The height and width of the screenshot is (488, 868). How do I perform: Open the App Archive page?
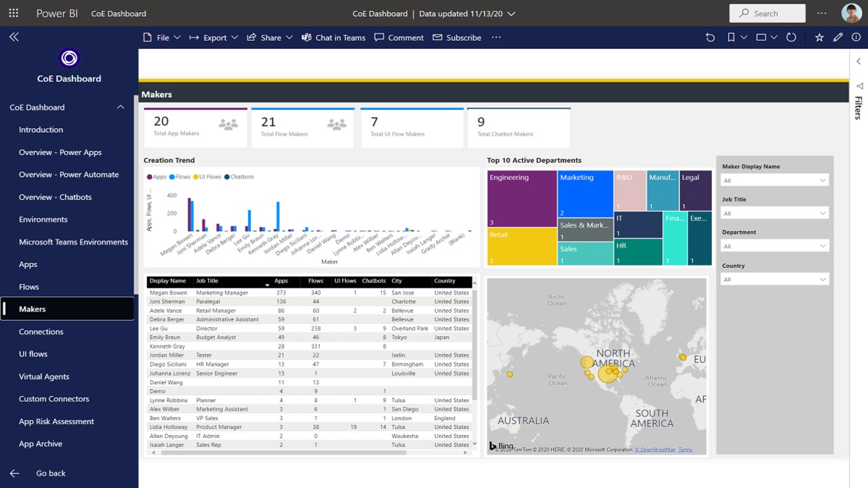(x=41, y=444)
